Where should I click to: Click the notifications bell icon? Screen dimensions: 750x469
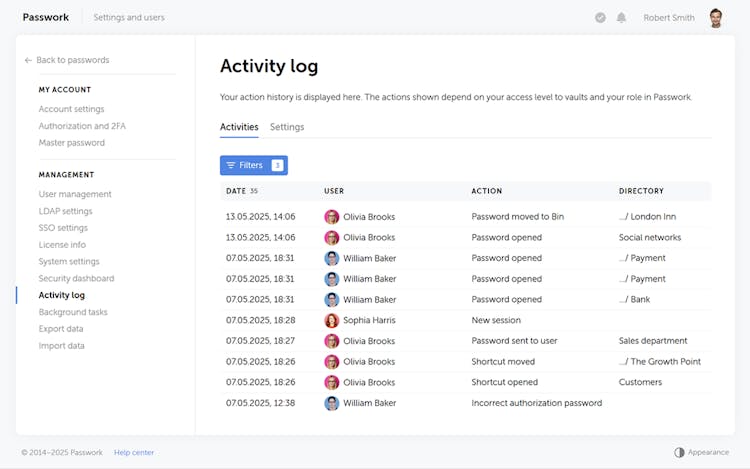621,18
